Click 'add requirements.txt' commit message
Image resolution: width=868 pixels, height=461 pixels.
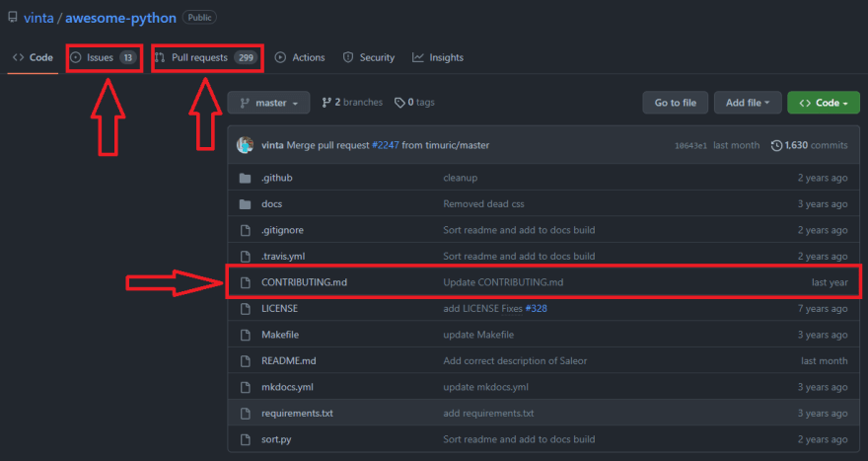(488, 414)
